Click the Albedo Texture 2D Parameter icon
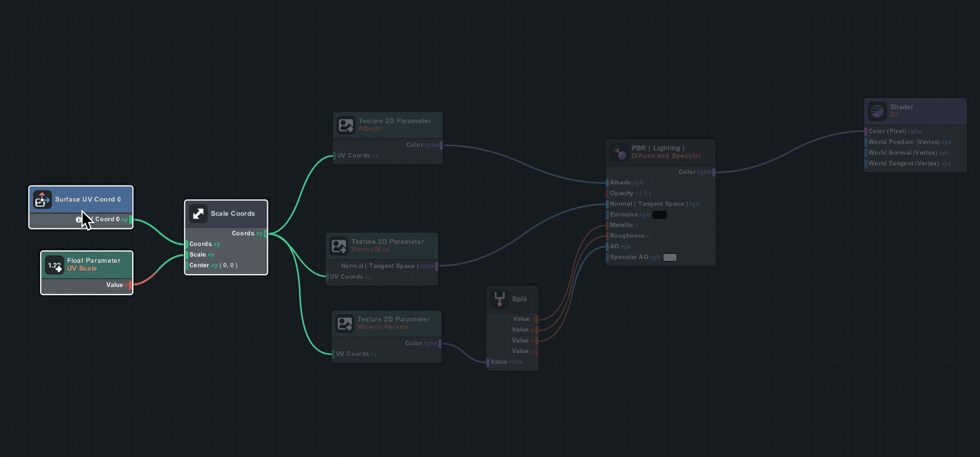980x457 pixels. pos(345,125)
